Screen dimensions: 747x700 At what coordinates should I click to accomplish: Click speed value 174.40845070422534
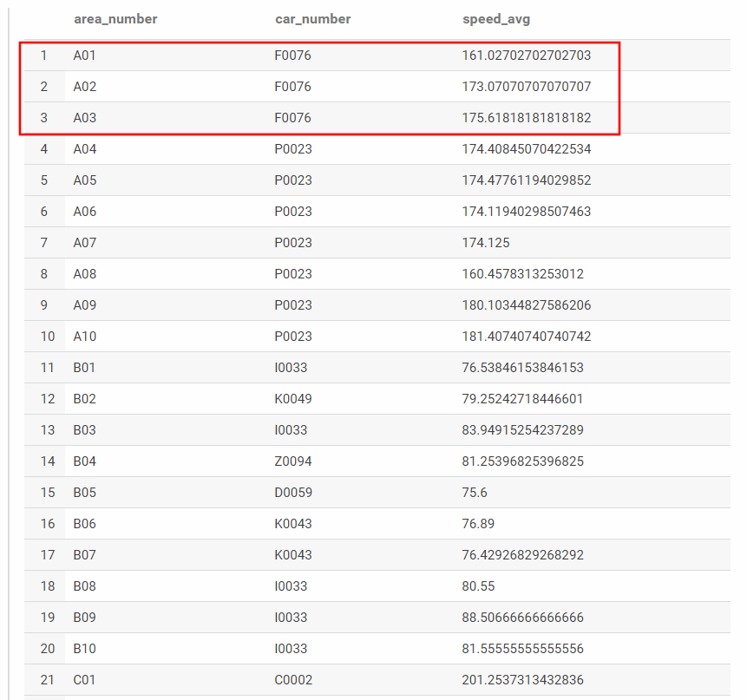coord(527,149)
